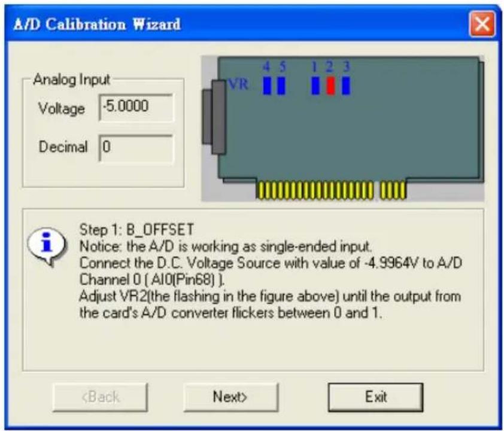Click the information speech bubble icon
The height and width of the screenshot is (431, 504).
tap(47, 246)
